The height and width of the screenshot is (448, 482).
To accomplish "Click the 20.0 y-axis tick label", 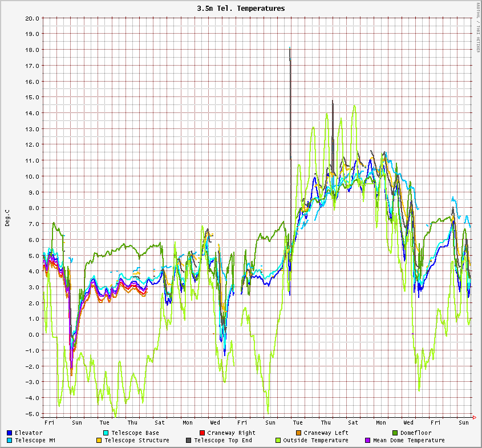I will (x=32, y=18).
